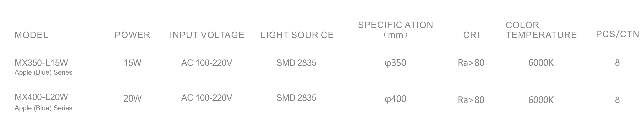Select model MX350-L15W
Screen dimensions: 644x128
pos(41,63)
